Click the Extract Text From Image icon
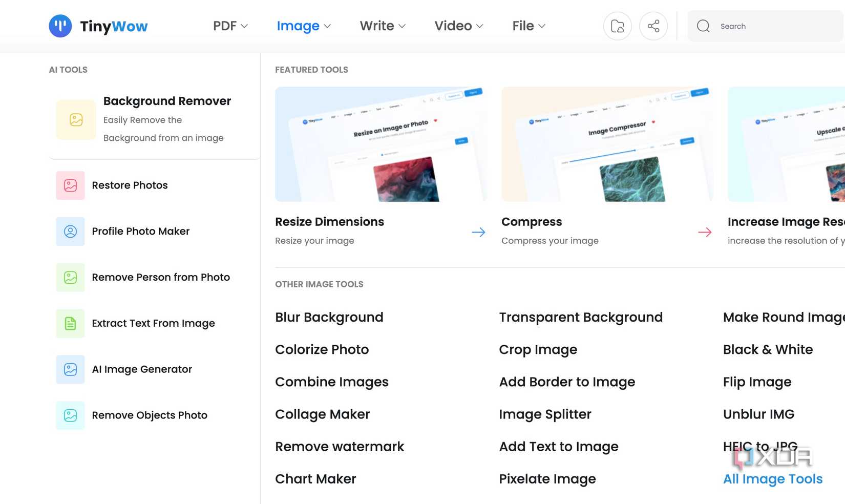The width and height of the screenshot is (845, 504). pos(70,324)
